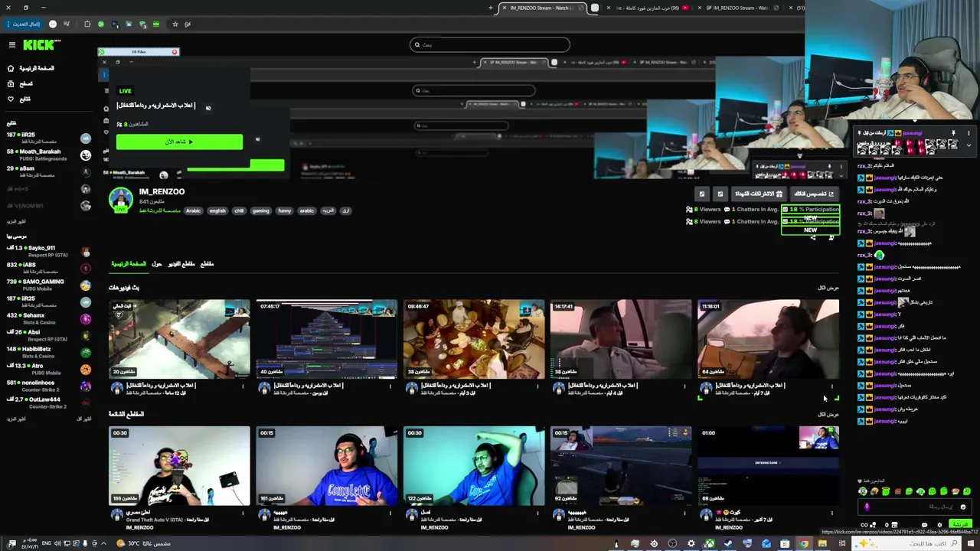The height and width of the screenshot is (551, 980).
Task: Open options menu on the 01:00 clip
Action: [x=832, y=513]
